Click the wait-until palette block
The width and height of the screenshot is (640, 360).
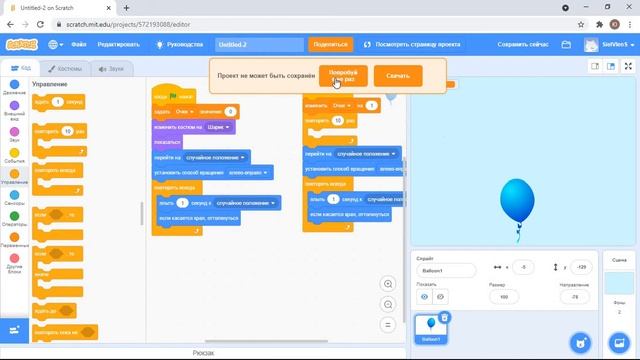pos(54,311)
